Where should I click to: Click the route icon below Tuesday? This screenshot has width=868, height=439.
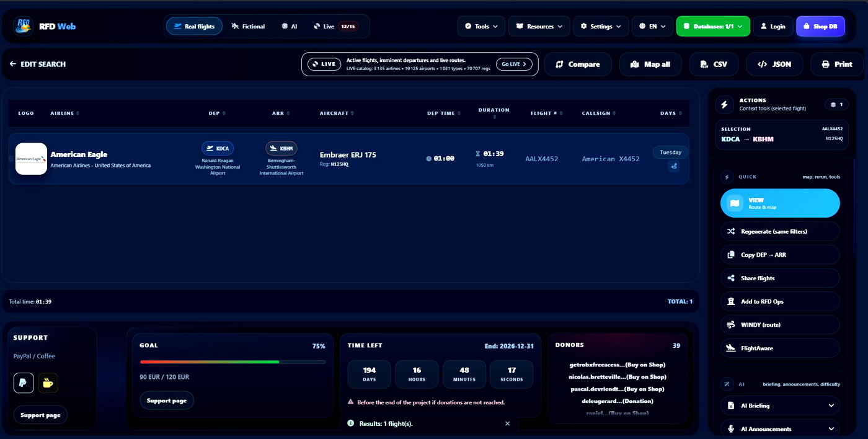click(674, 166)
